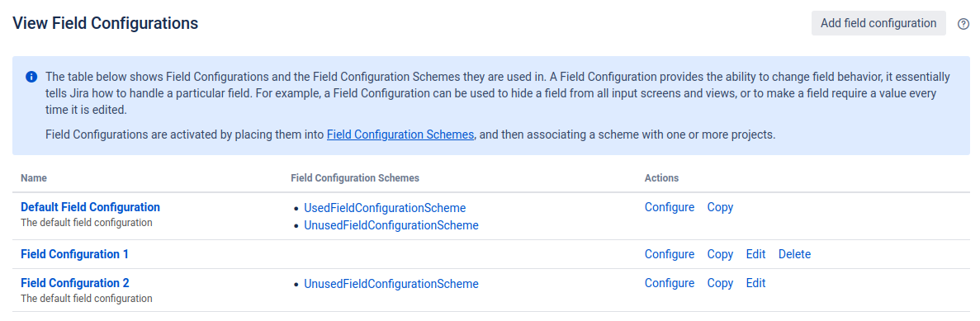Copy the Default Field Configuration

click(720, 207)
